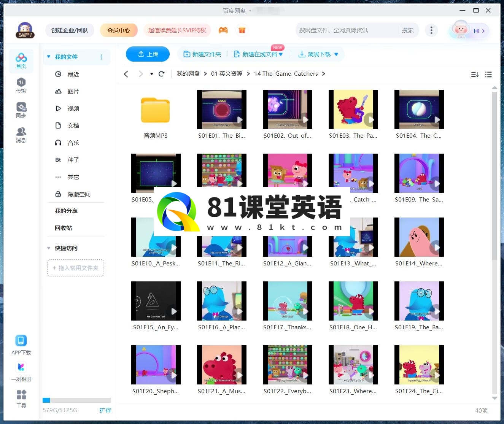Click the 搜索 search button
Viewport: 504px width, 424px height.
pos(407,30)
